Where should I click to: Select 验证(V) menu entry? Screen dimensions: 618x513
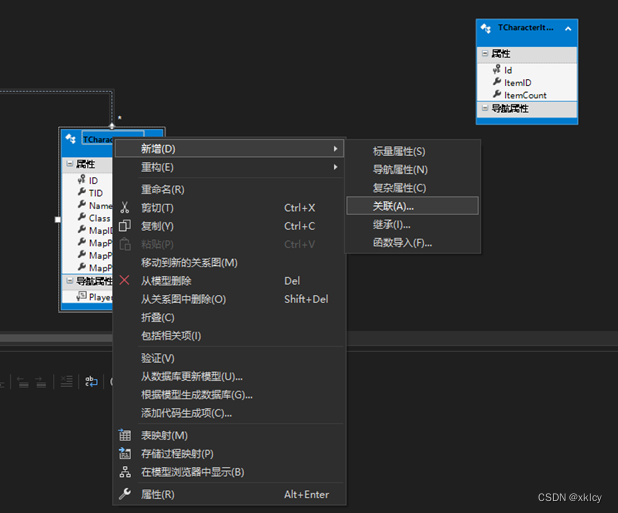tap(229, 358)
